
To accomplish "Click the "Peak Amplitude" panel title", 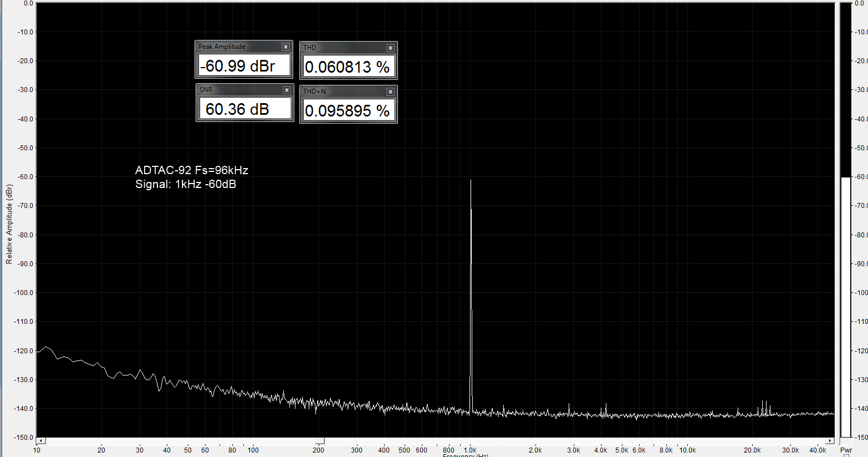I will point(222,47).
